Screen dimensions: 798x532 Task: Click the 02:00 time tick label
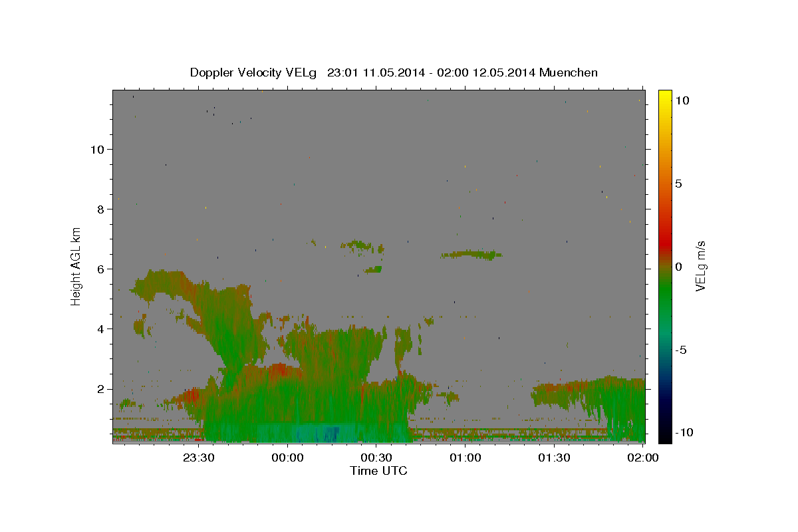643,458
